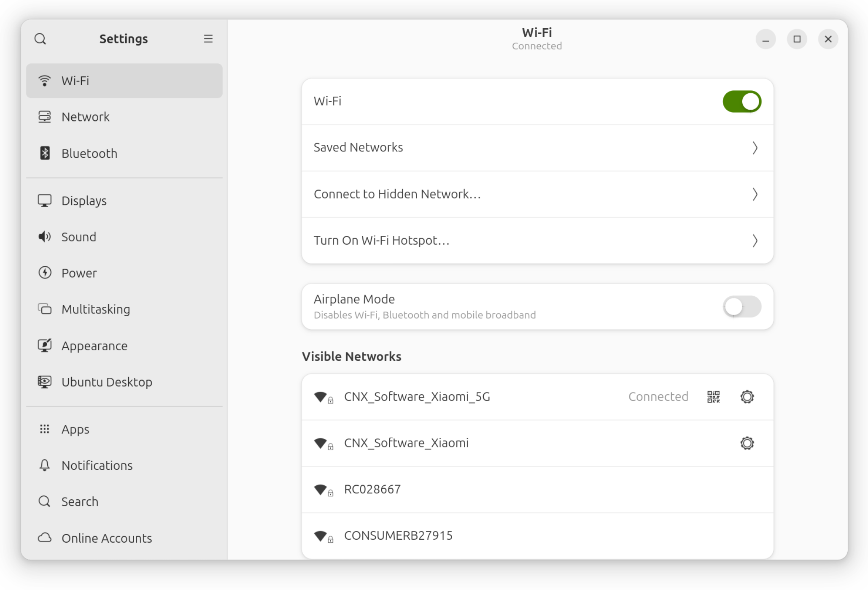Go to the Displays settings page
Viewport: 868px width, 590px height.
click(84, 200)
